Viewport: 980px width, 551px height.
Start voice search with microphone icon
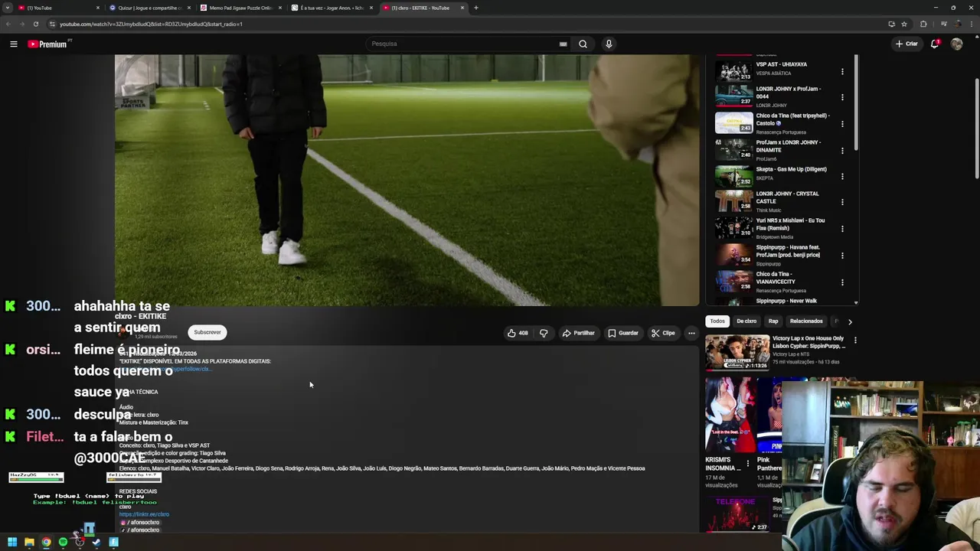tap(609, 44)
